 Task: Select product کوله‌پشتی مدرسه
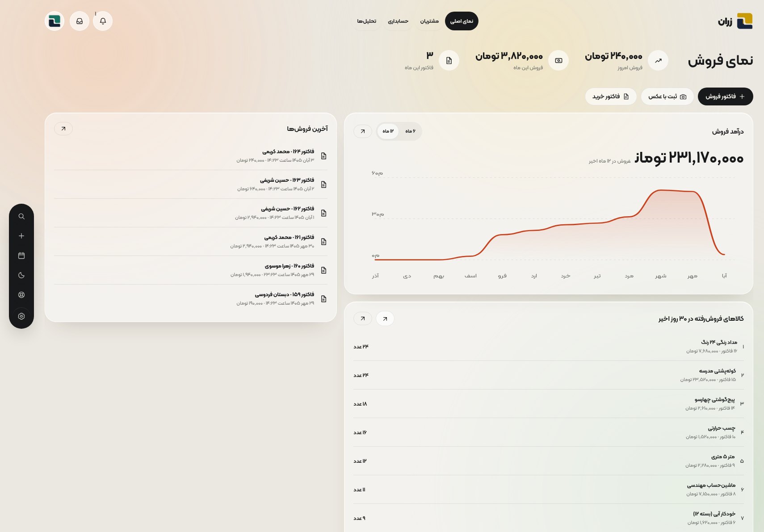coord(549,375)
